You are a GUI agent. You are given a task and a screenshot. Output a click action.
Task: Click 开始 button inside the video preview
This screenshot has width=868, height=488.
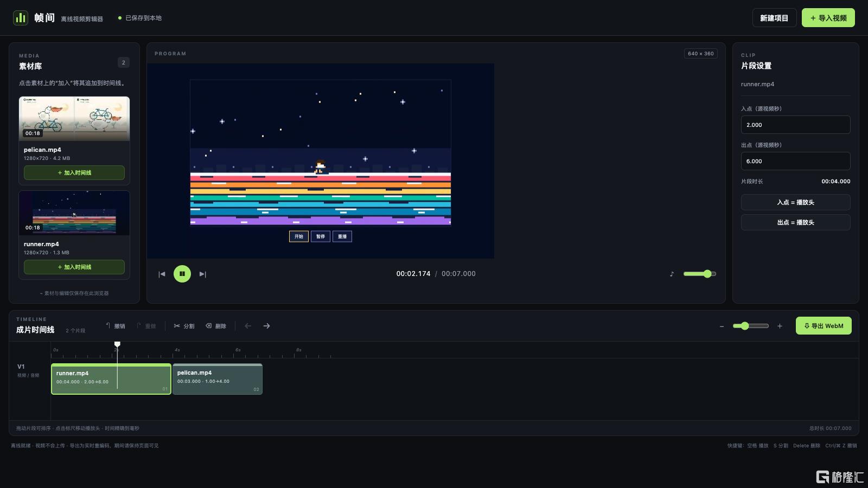(x=299, y=236)
